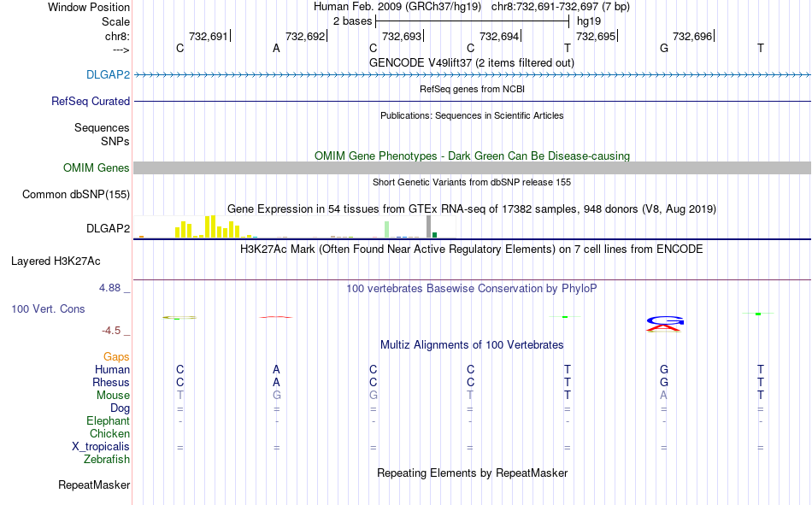Click the Chicken species row label
812x505 pixels.
(109, 433)
